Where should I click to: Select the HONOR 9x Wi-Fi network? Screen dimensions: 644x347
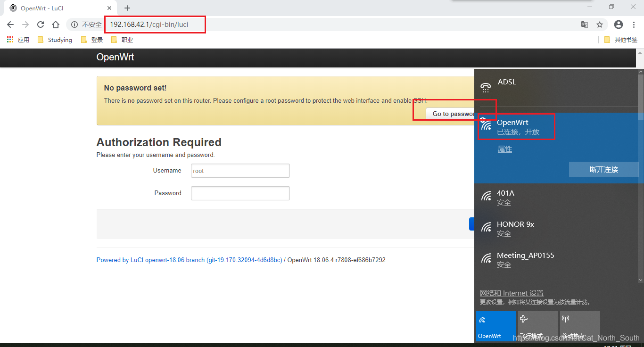point(556,229)
